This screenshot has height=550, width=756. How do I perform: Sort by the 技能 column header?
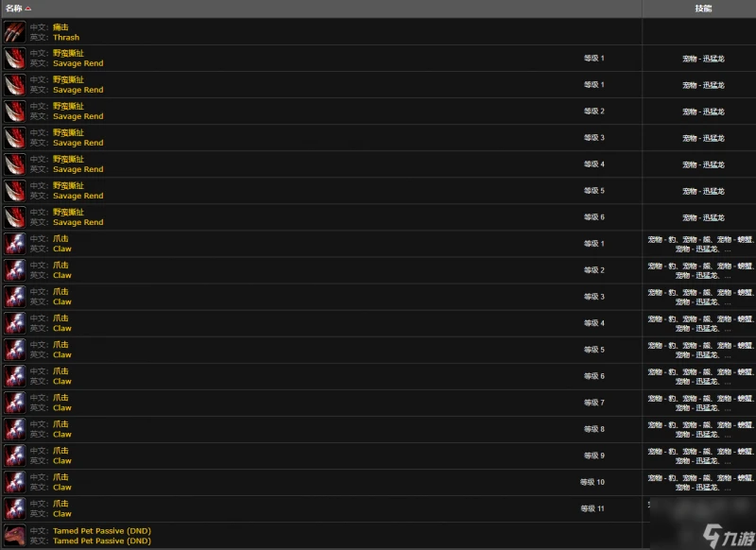tap(703, 9)
